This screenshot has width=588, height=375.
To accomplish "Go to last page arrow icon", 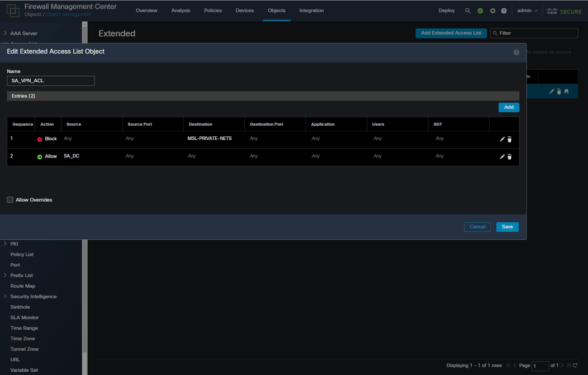I will coord(568,365).
